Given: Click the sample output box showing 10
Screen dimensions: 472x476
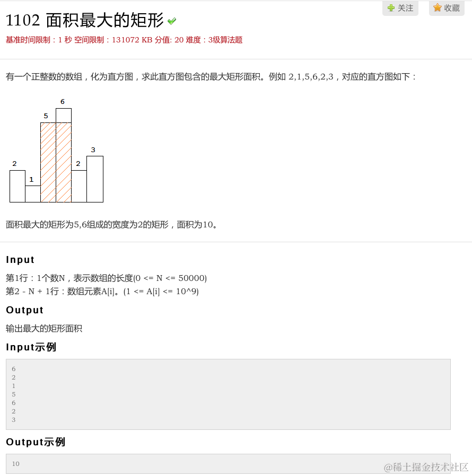Looking at the screenshot, I should coord(228,464).
